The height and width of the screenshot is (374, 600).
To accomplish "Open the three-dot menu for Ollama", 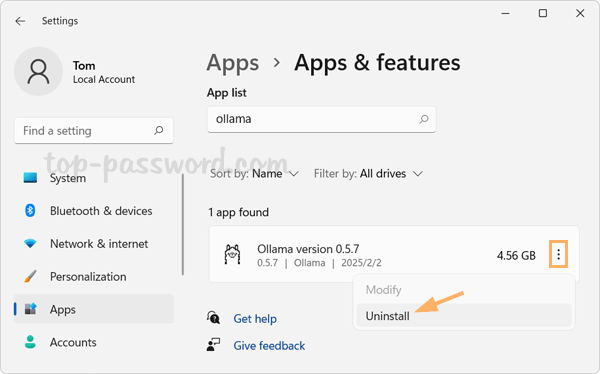I will (558, 254).
